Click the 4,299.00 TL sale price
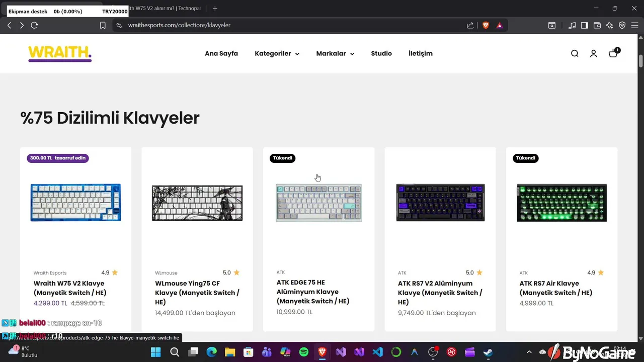644x362 pixels. pyautogui.click(x=50, y=303)
